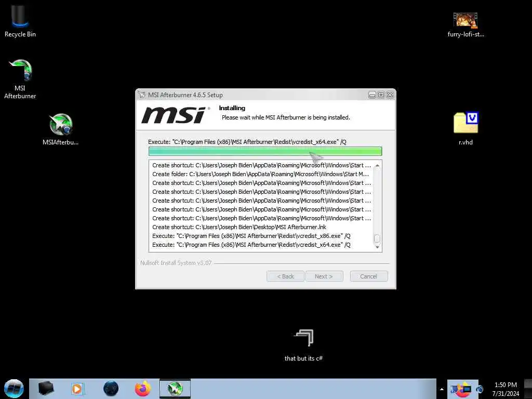Click the setup window title bar icon
The width and height of the screenshot is (532, 399).
pos(142,95)
